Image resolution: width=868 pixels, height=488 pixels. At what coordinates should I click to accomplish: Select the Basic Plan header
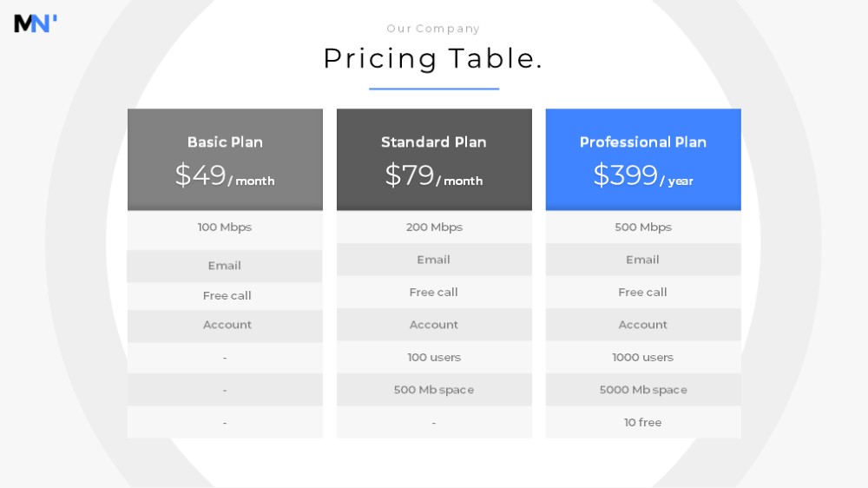225,142
